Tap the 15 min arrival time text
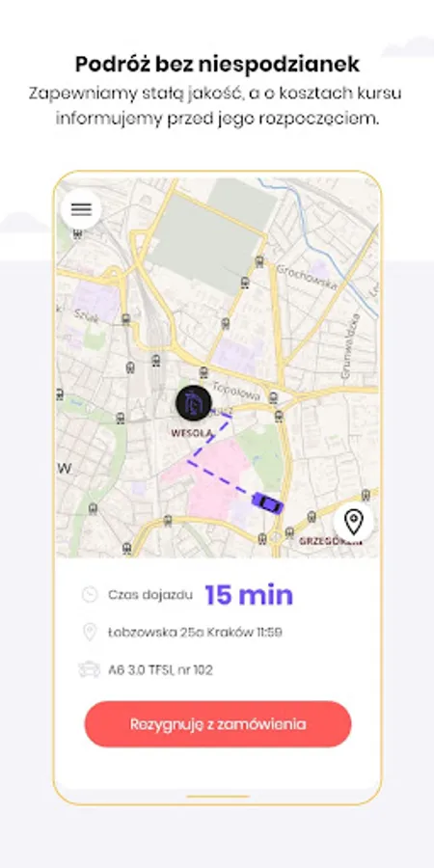The height and width of the screenshot is (868, 434). click(x=249, y=594)
